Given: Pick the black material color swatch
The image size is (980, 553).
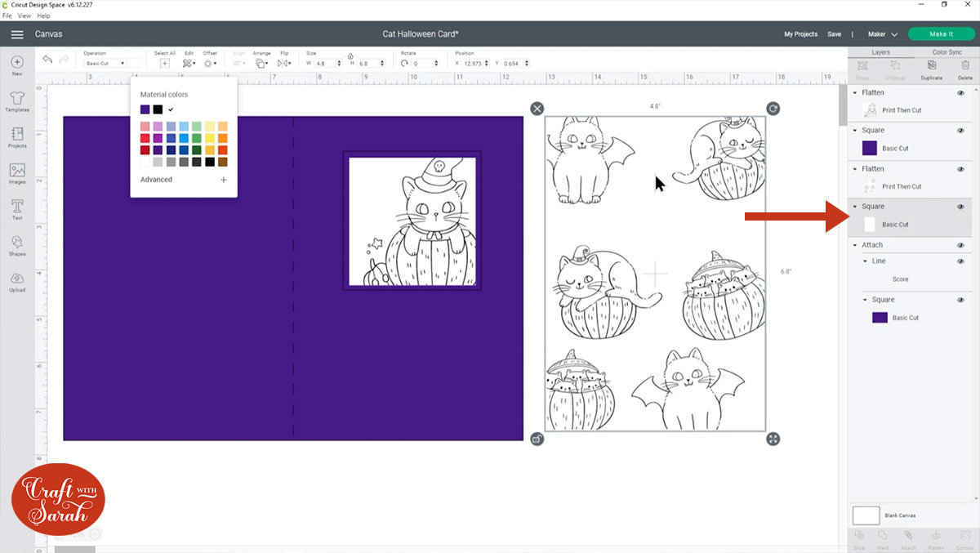Looking at the screenshot, I should 158,109.
